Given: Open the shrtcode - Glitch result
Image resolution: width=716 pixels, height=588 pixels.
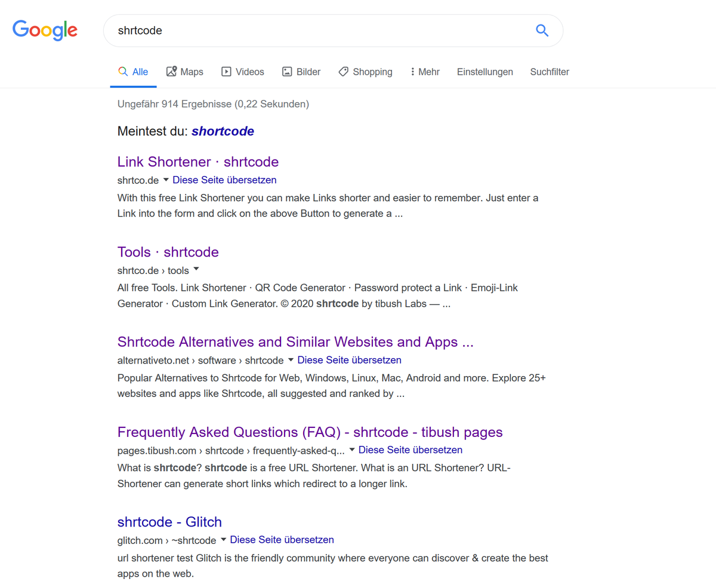Looking at the screenshot, I should point(169,522).
